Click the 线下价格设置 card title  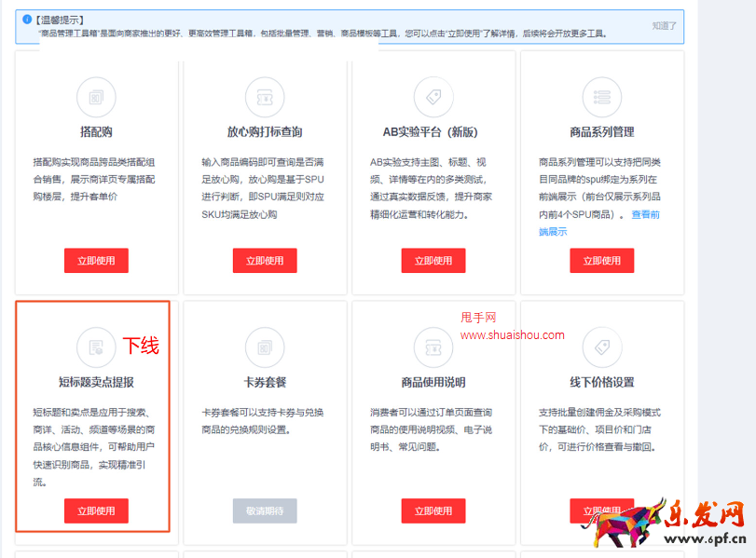601,382
